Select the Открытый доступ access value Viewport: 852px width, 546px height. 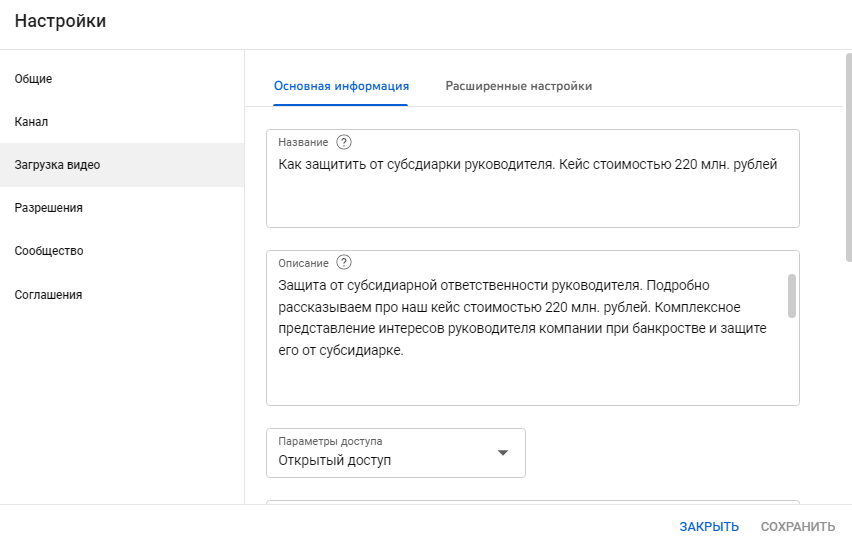point(335,461)
